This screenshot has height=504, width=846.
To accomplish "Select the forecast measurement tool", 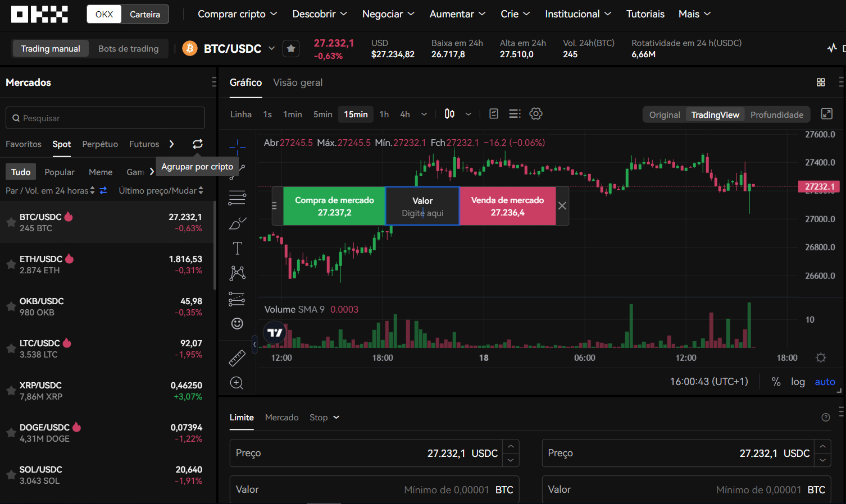I will 237,299.
